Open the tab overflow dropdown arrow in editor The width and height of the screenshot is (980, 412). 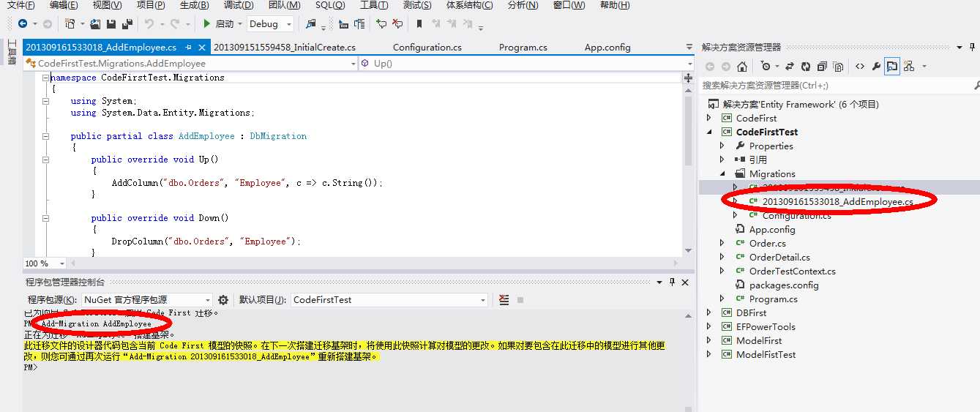pos(689,48)
